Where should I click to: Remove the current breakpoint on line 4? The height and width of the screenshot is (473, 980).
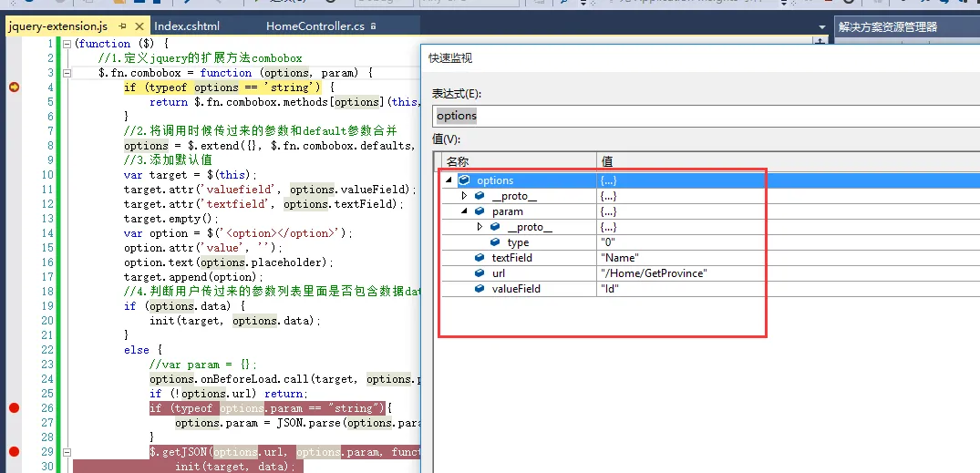coord(14,87)
